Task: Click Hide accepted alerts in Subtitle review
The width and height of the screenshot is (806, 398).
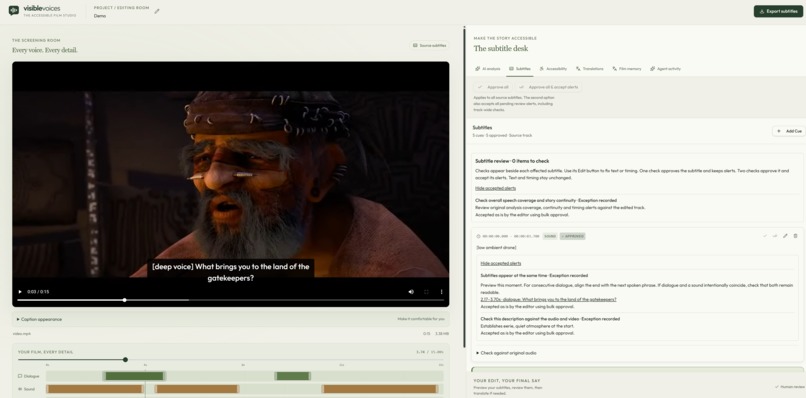Action: click(x=495, y=188)
